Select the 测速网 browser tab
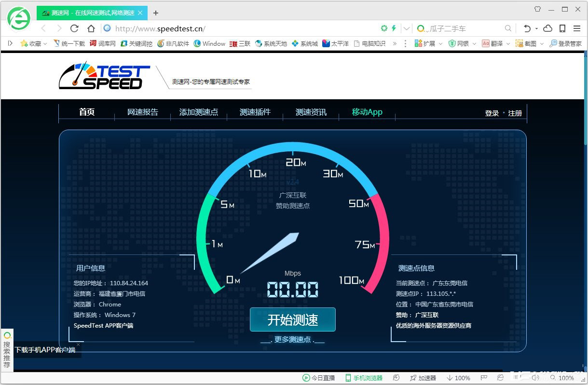588x385 pixels. pos(92,13)
